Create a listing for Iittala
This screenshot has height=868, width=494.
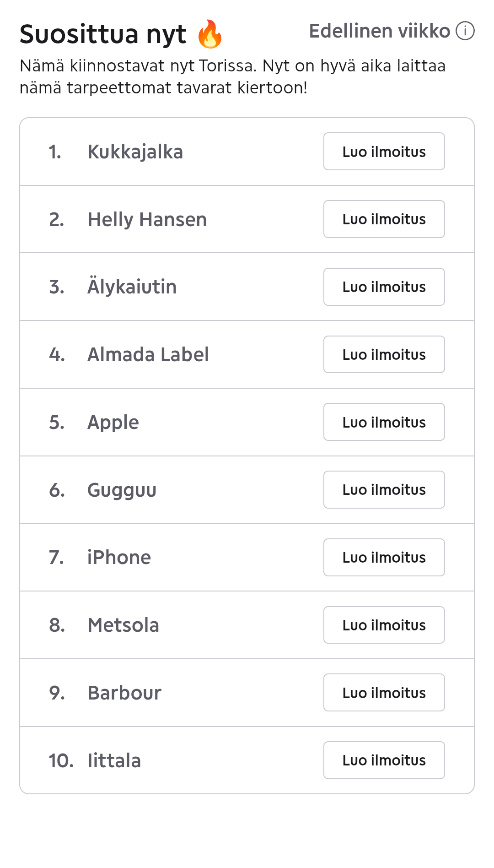click(x=384, y=760)
